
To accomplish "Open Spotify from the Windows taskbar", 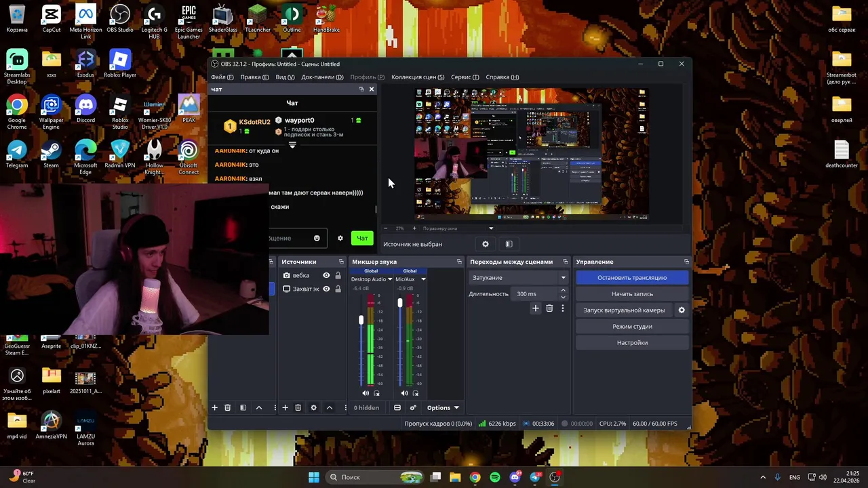I will [495, 477].
